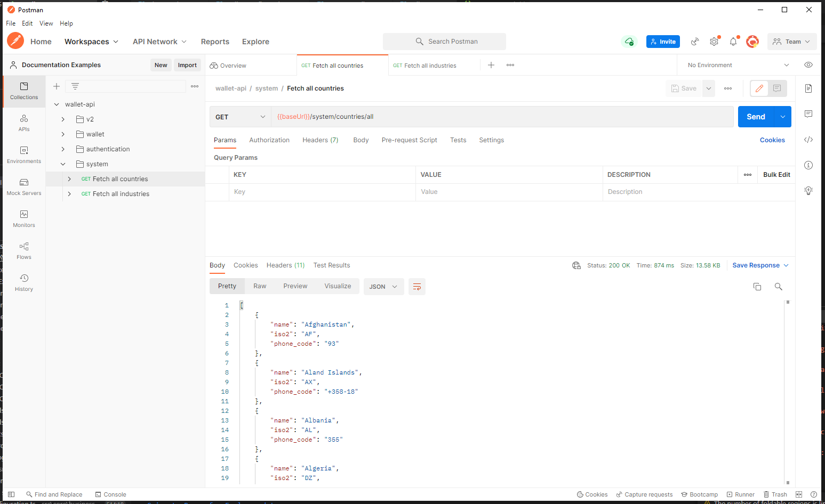Click the capture requests satellite icon in header

pyautogui.click(x=695, y=42)
